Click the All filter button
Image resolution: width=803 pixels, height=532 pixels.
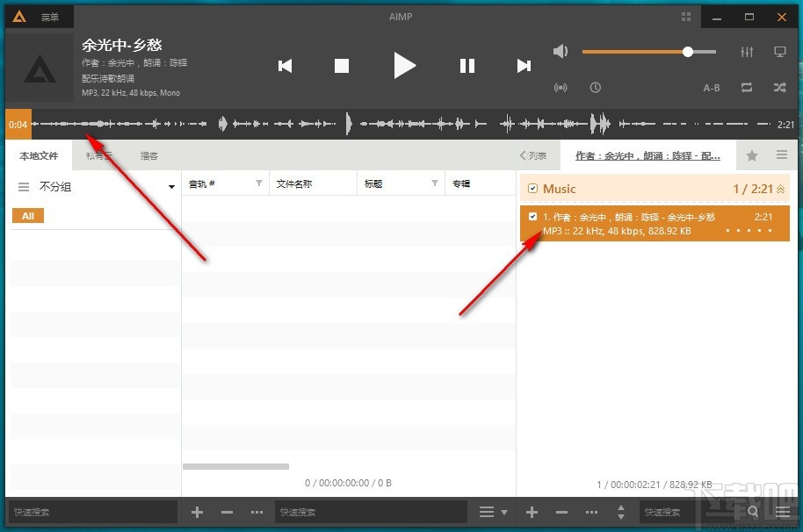point(28,215)
